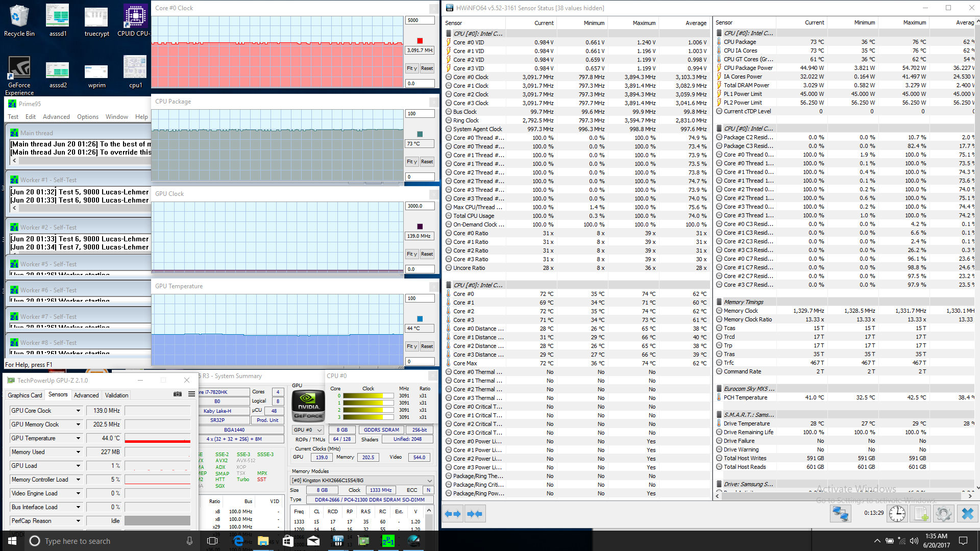Open the wprim desktop file
The height and width of the screenshot is (551, 980).
point(96,76)
